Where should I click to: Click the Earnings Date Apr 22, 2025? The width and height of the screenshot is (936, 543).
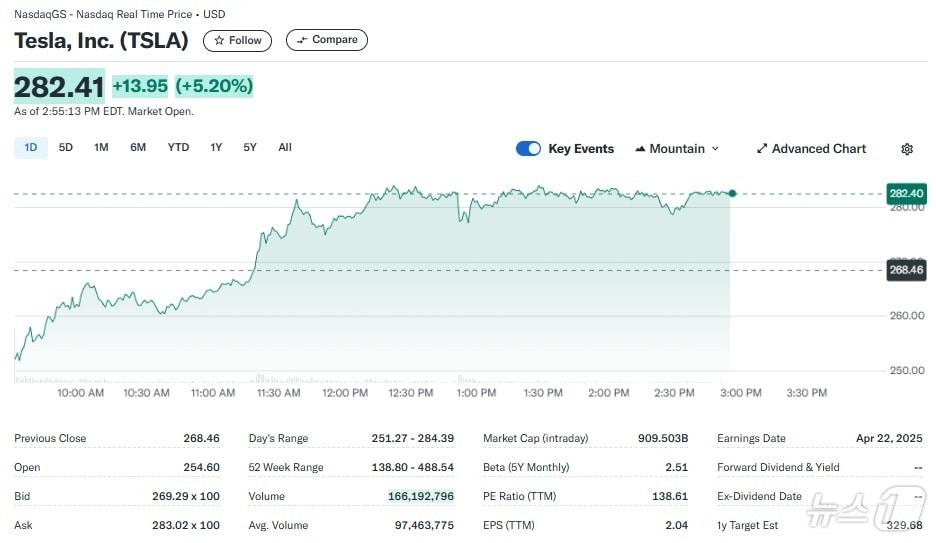pyautogui.click(x=890, y=438)
